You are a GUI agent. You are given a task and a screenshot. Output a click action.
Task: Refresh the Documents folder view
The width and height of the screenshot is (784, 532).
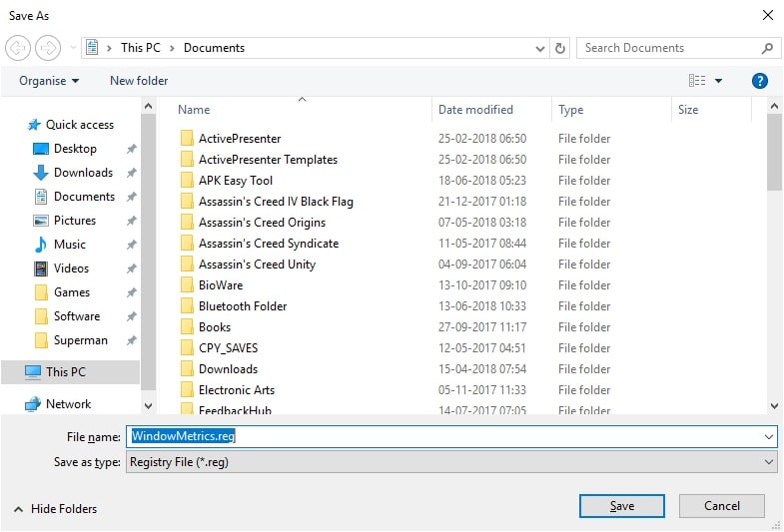click(x=560, y=48)
